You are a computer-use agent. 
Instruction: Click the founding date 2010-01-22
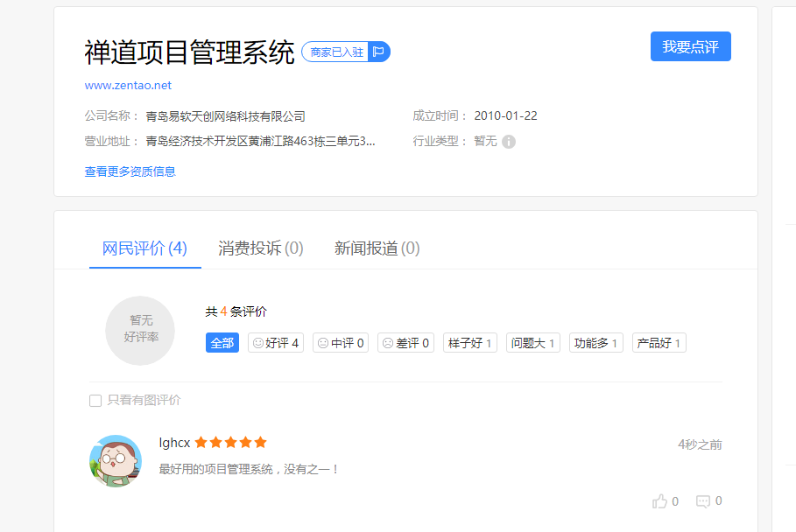[x=505, y=115]
